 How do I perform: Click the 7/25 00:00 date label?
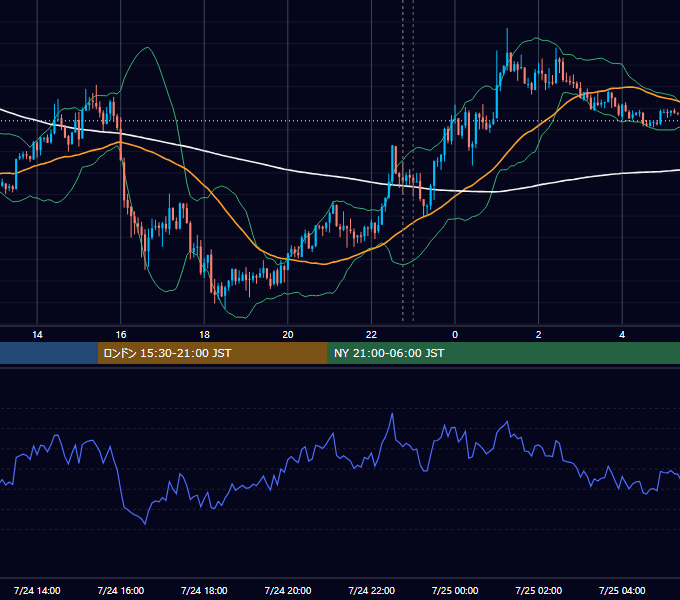[x=455, y=590]
